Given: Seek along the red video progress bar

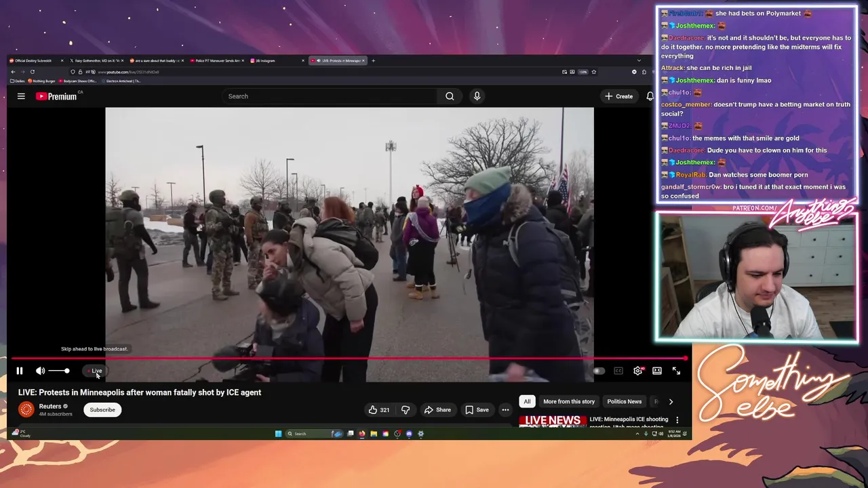Looking at the screenshot, I should pyautogui.click(x=349, y=359).
